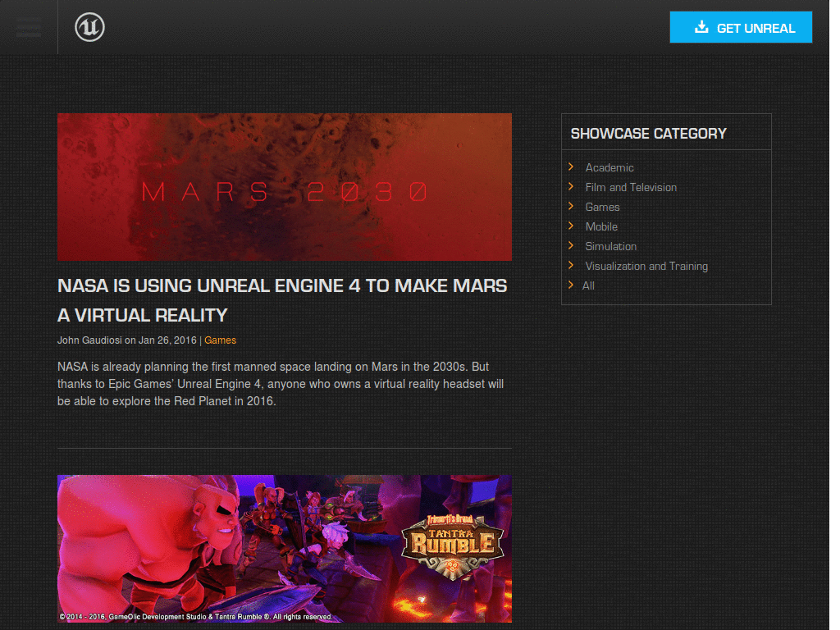Click the chevron beside Mobile
Image resolution: width=840 pixels, height=630 pixels.
tap(571, 226)
